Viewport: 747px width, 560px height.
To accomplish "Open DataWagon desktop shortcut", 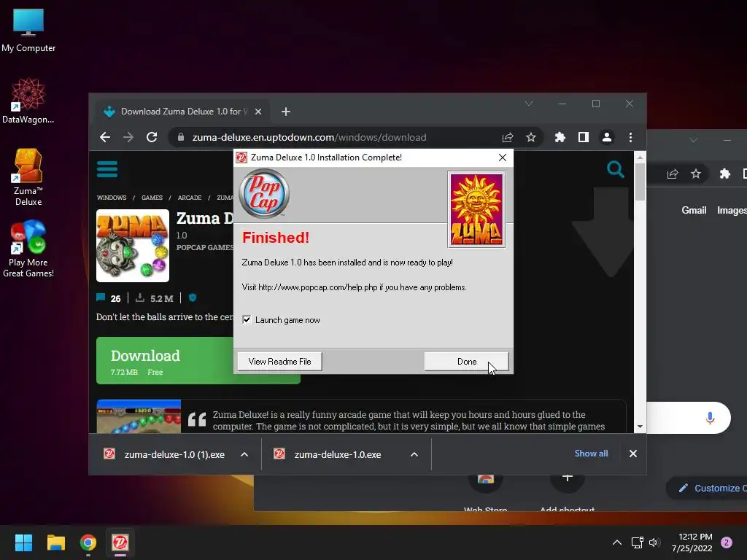I will pyautogui.click(x=28, y=101).
